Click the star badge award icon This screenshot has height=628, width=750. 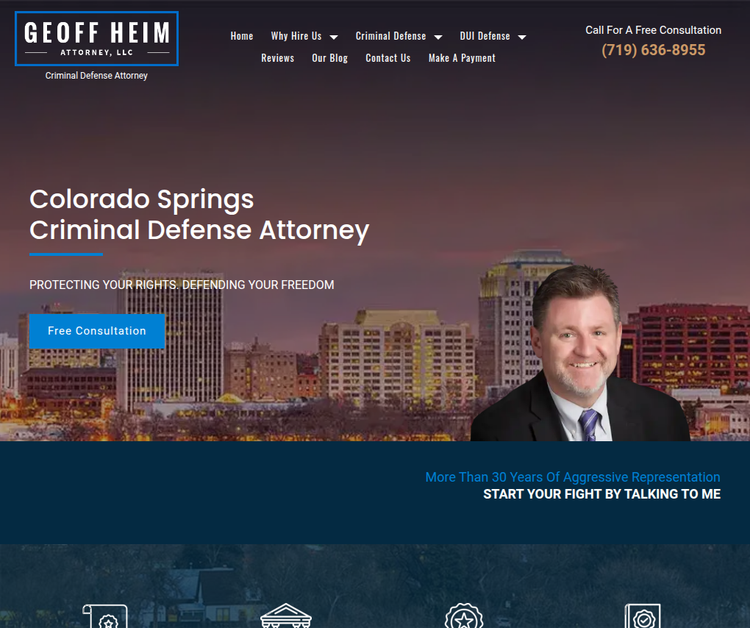[x=463, y=616]
